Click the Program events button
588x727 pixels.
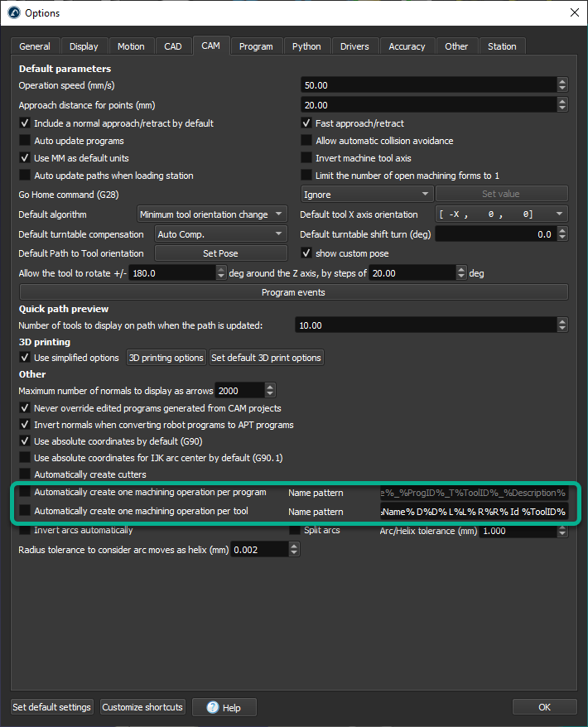point(293,292)
